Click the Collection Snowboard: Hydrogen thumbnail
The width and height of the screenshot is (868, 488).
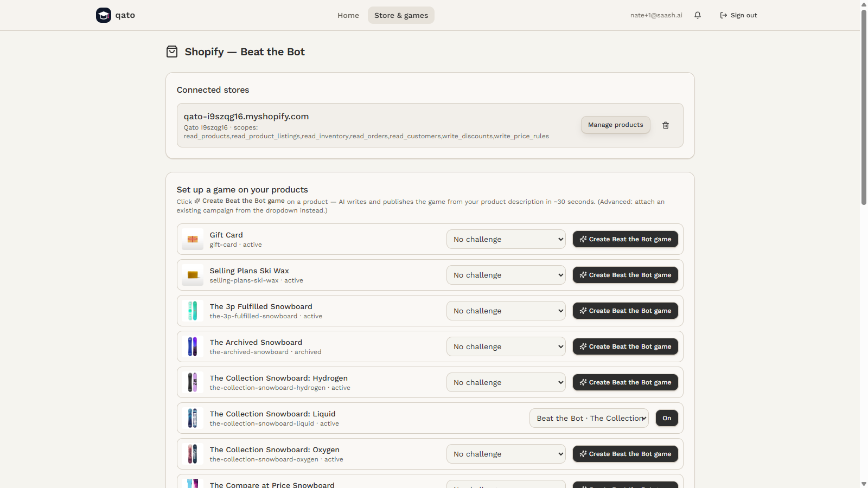[193, 382]
